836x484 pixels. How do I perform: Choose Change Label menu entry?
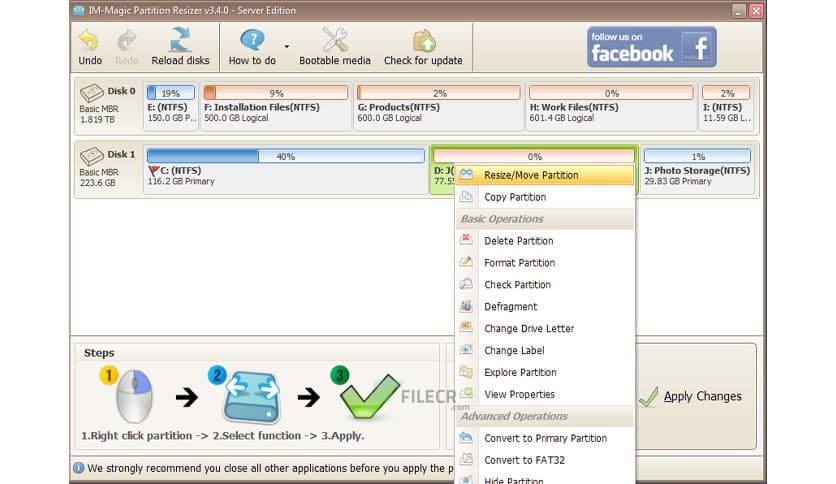click(545, 350)
